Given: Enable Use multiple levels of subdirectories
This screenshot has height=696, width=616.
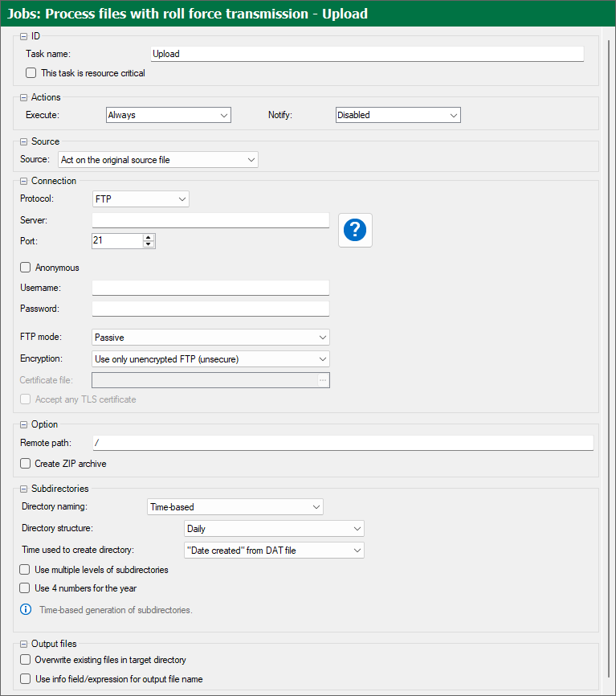Looking at the screenshot, I should tap(25, 570).
